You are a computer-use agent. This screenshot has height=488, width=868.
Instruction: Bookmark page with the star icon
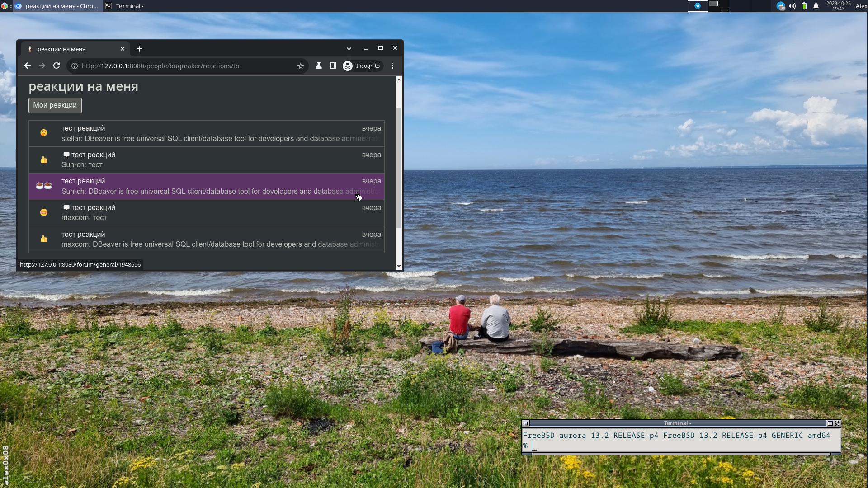point(301,66)
